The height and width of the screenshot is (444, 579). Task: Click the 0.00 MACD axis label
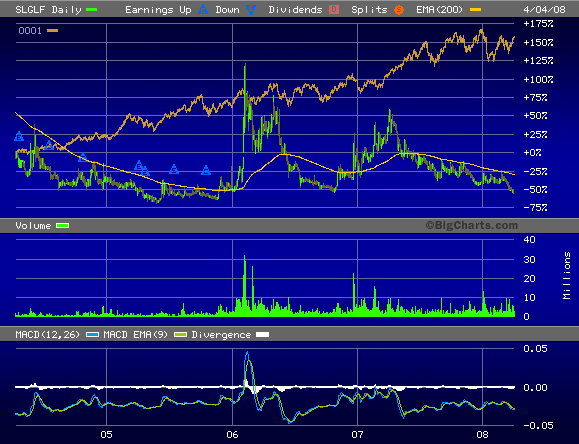tap(535, 387)
